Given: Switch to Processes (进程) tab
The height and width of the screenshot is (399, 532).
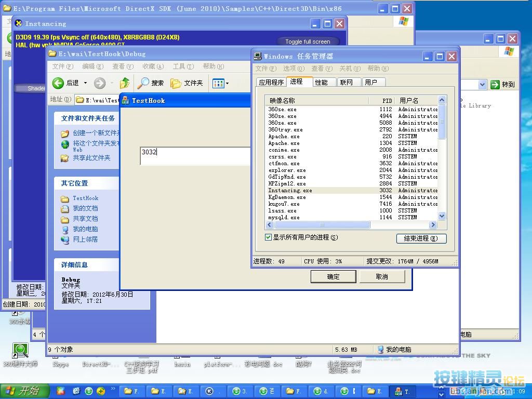Looking at the screenshot, I should click(299, 82).
